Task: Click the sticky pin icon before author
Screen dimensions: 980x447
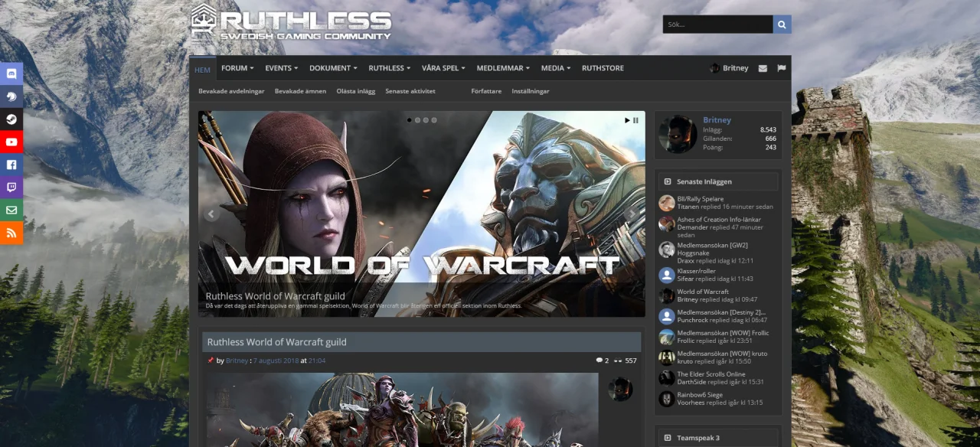Action: pos(211,361)
